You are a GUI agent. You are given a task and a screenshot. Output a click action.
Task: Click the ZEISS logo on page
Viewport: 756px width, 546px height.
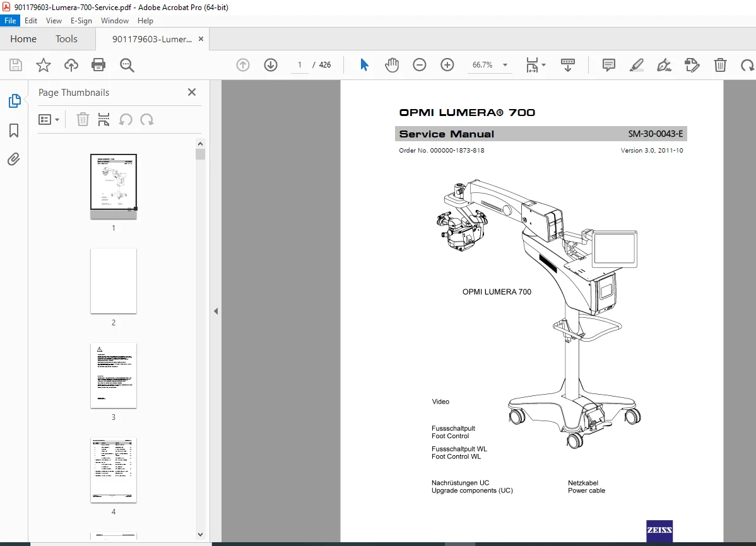point(659,530)
